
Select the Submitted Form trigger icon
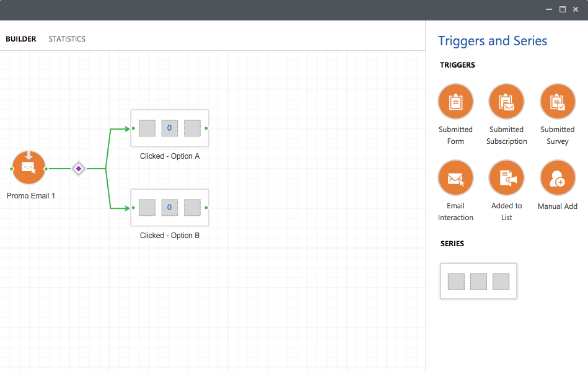coord(455,102)
